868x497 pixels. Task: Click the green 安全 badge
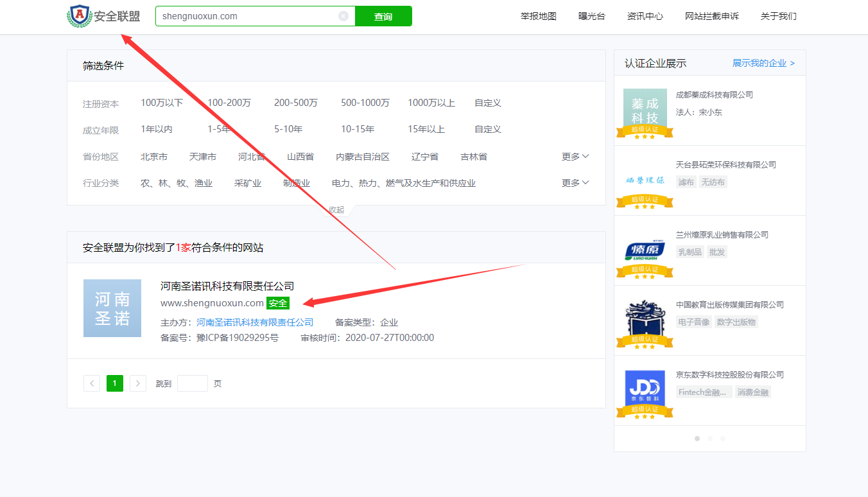pos(278,303)
